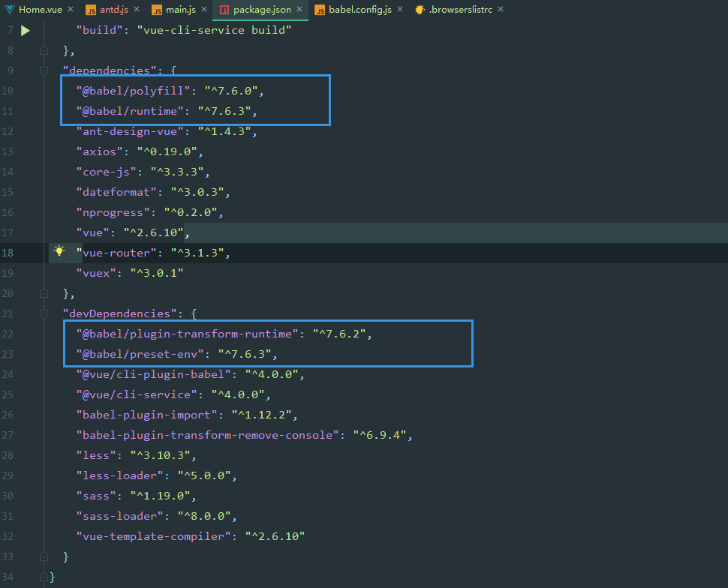The height and width of the screenshot is (588, 728).
Task: Click the JS file icon on antd.js tab
Action: [x=91, y=10]
